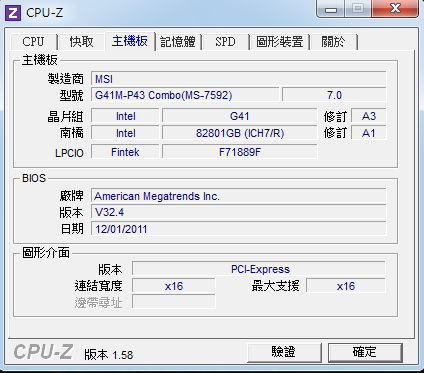This screenshot has height=373, width=424.
Task: Click the southbridge value 82801GB (ICH7/R)
Action: coord(239,133)
